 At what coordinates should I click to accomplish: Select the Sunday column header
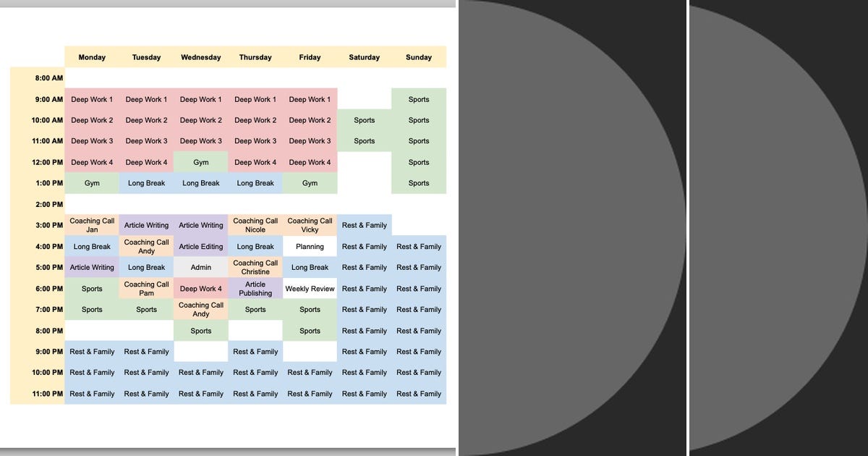tap(419, 57)
